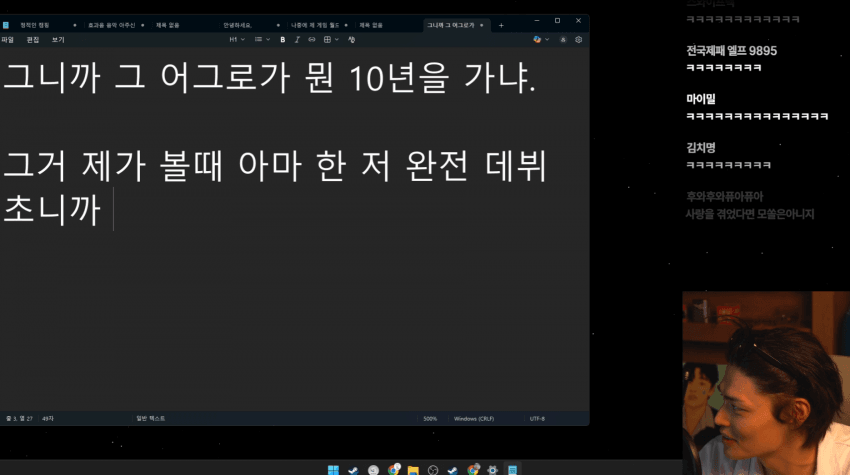
Task: Click in the text area after 초니까
Action: 113,209
